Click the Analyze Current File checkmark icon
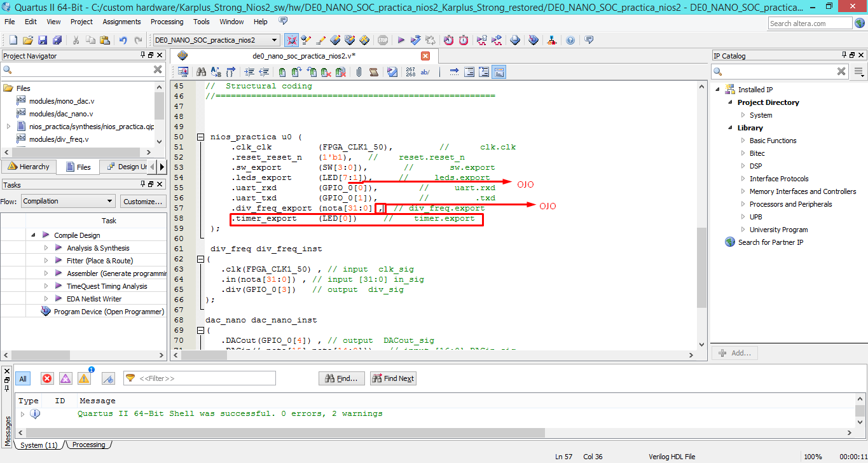 click(x=392, y=72)
